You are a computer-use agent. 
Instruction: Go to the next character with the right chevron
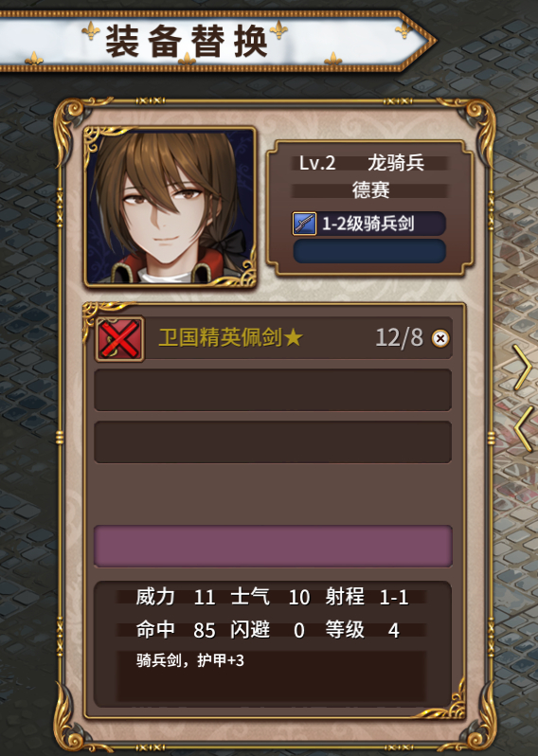point(523,368)
